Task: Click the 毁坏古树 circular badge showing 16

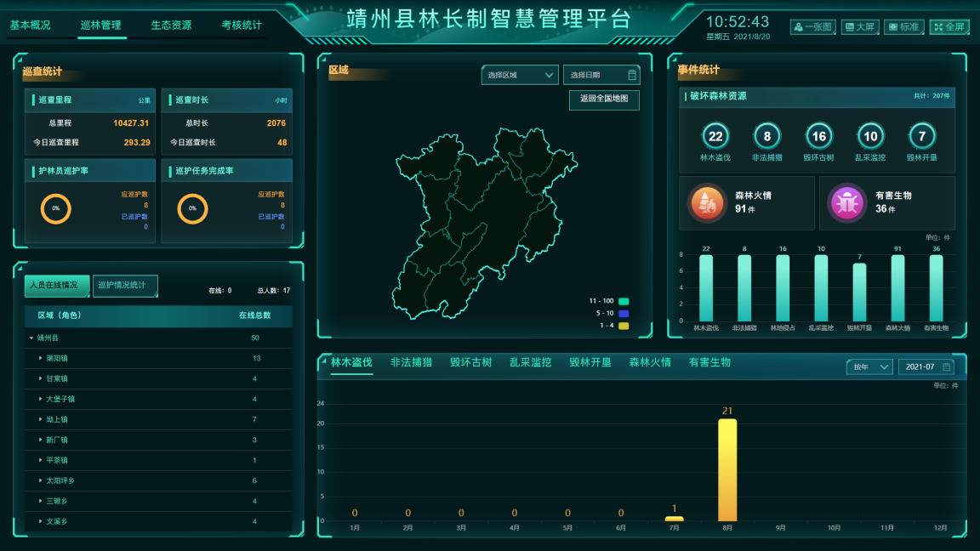Action: tap(818, 136)
